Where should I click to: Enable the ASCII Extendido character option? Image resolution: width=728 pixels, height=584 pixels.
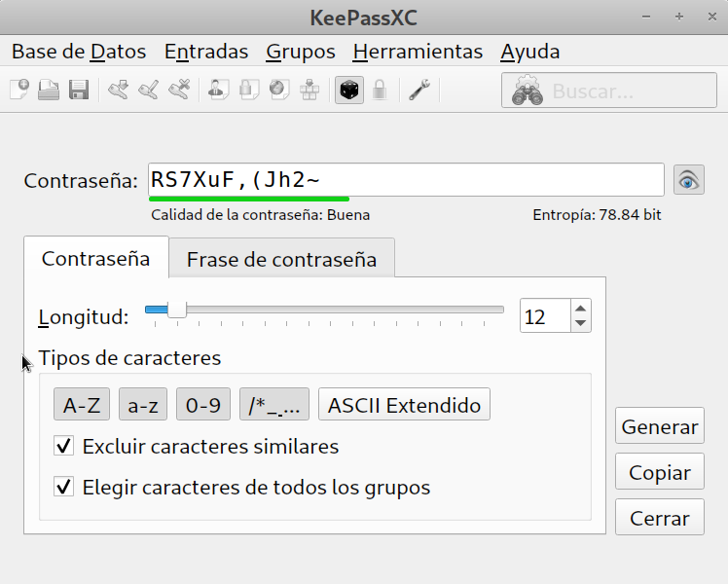(x=404, y=404)
